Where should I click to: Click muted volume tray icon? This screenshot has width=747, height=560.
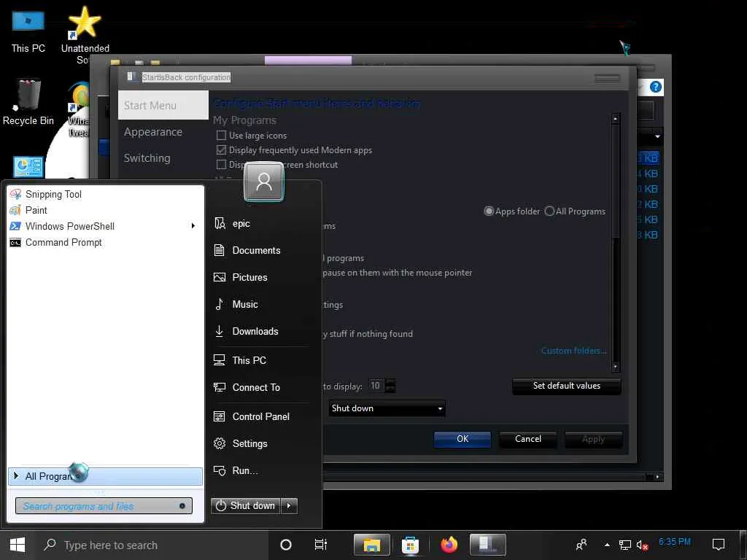coord(642,545)
